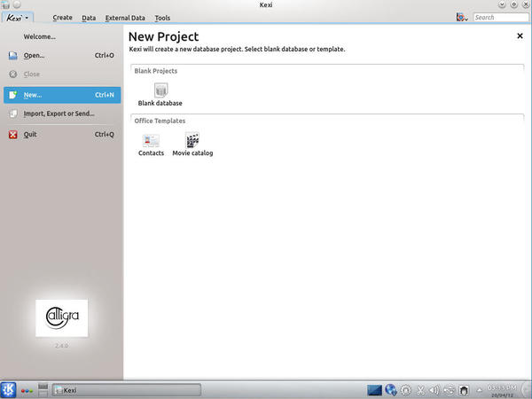Open the Kexi main menu button
The height and width of the screenshot is (399, 532).
coord(18,18)
